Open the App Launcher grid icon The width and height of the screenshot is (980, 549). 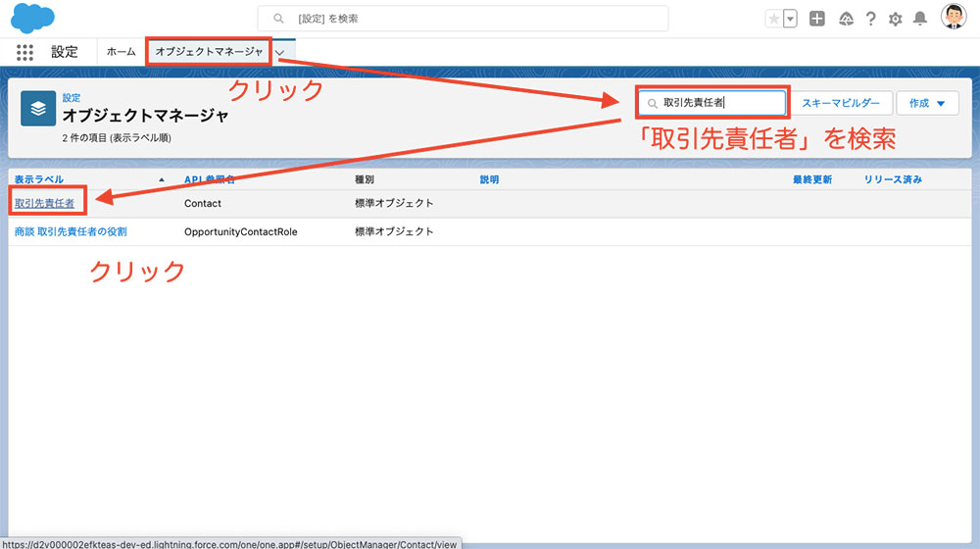pyautogui.click(x=24, y=52)
